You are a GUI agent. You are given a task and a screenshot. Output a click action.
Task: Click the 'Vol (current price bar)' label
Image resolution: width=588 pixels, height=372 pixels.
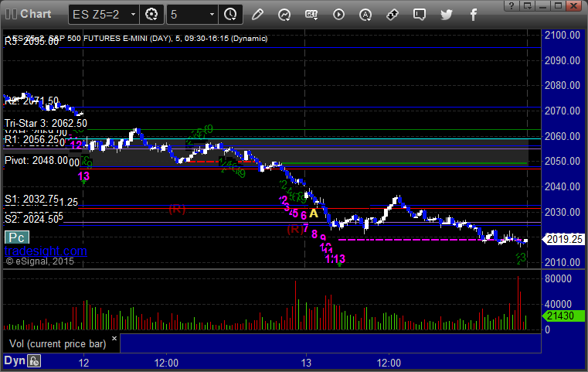58,344
